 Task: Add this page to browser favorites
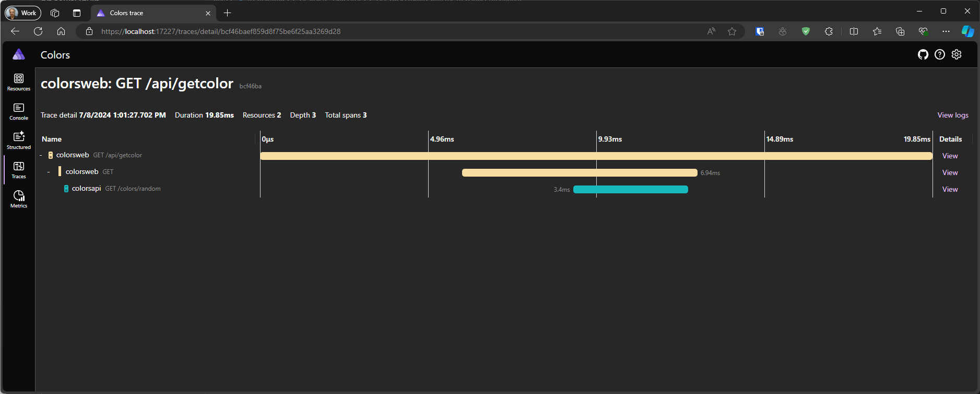click(x=731, y=31)
